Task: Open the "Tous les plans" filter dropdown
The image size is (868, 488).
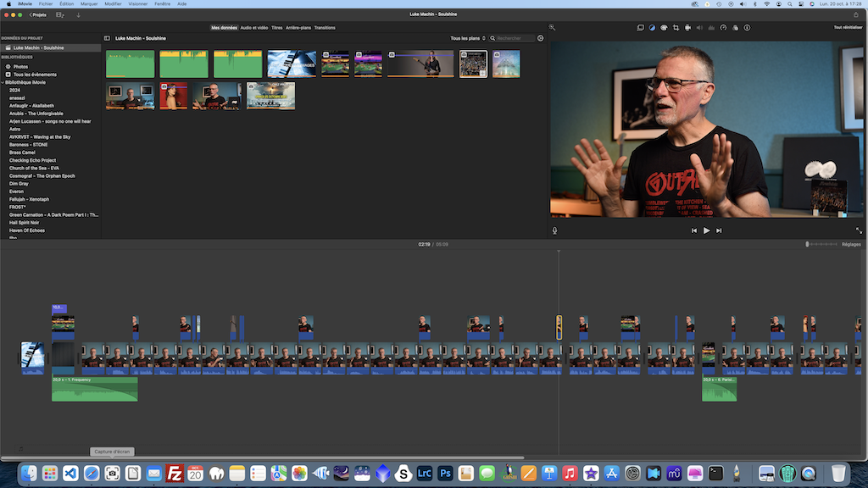Action: (468, 38)
